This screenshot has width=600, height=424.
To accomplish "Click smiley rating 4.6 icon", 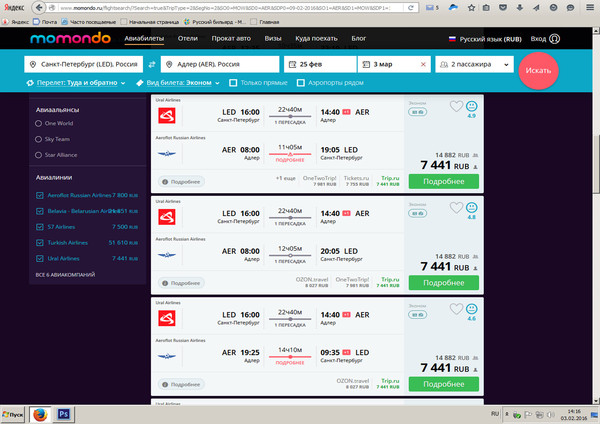I will click(x=471, y=309).
